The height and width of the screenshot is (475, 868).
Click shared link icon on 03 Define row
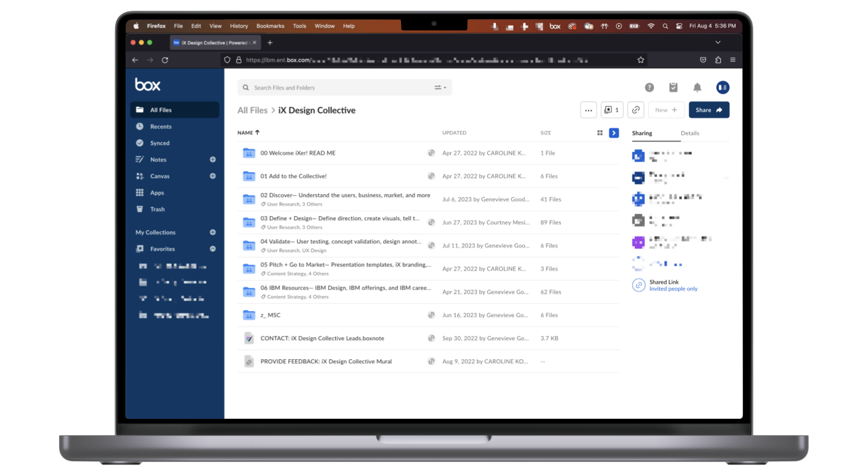click(431, 222)
